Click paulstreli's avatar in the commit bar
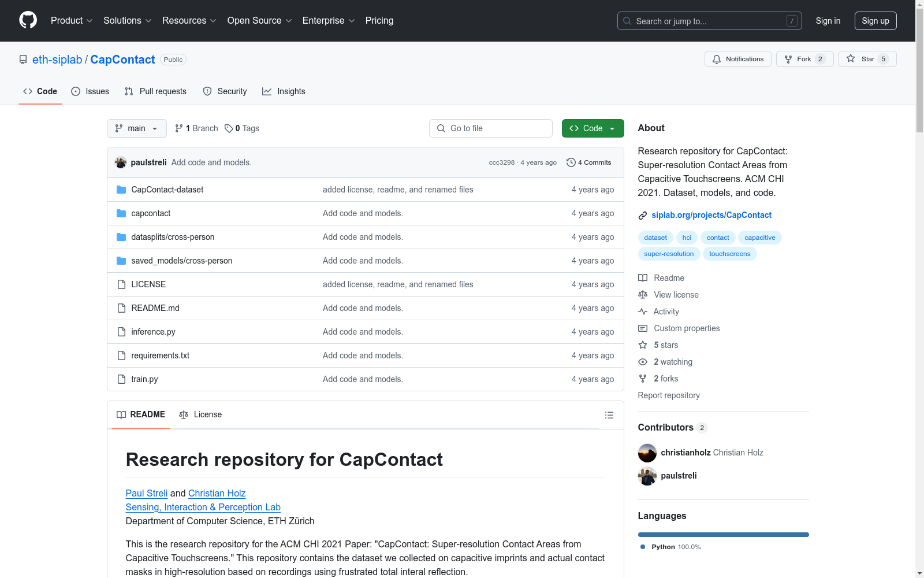 pos(121,162)
